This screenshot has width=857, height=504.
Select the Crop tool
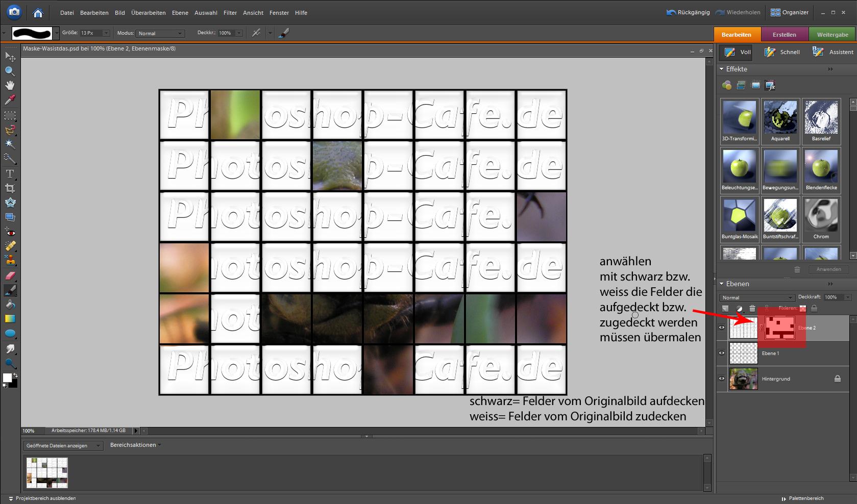point(10,188)
